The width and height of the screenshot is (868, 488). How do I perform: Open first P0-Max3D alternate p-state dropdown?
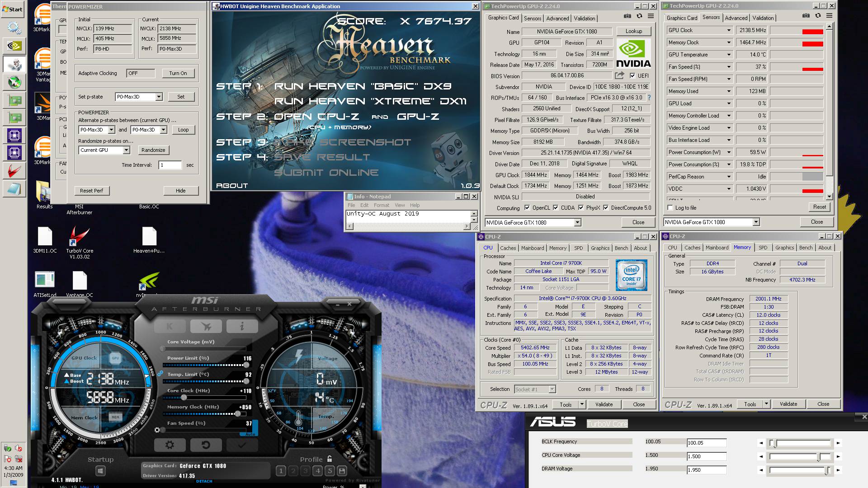[x=111, y=130]
